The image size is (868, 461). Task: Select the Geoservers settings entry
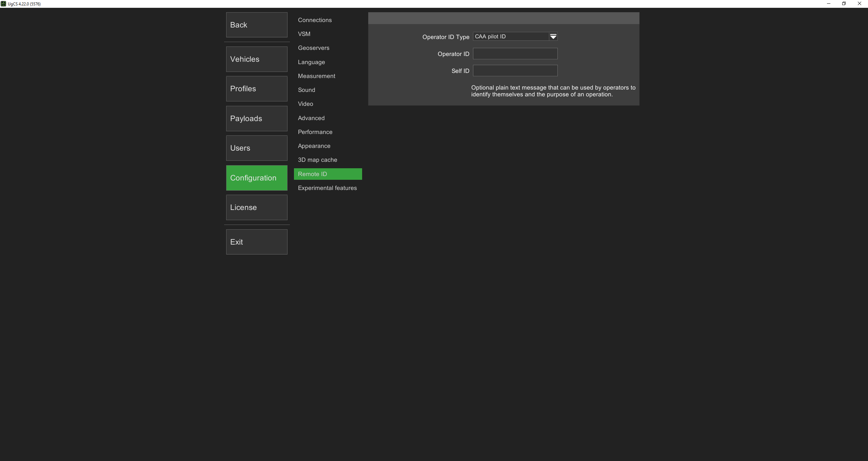click(x=314, y=48)
